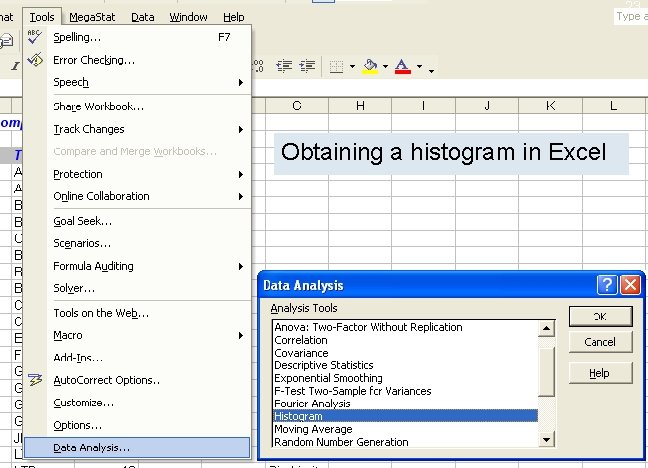Select Customize menu entry
The image size is (648, 468).
pos(137,403)
